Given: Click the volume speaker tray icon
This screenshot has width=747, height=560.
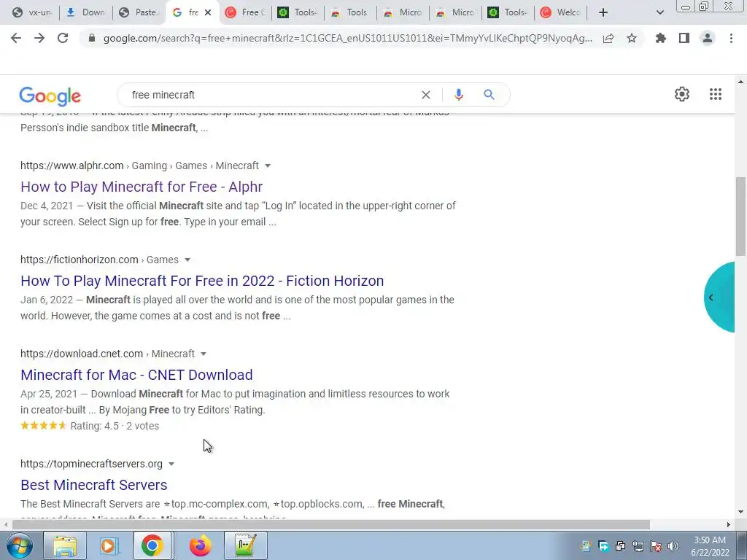Looking at the screenshot, I should click(673, 546).
